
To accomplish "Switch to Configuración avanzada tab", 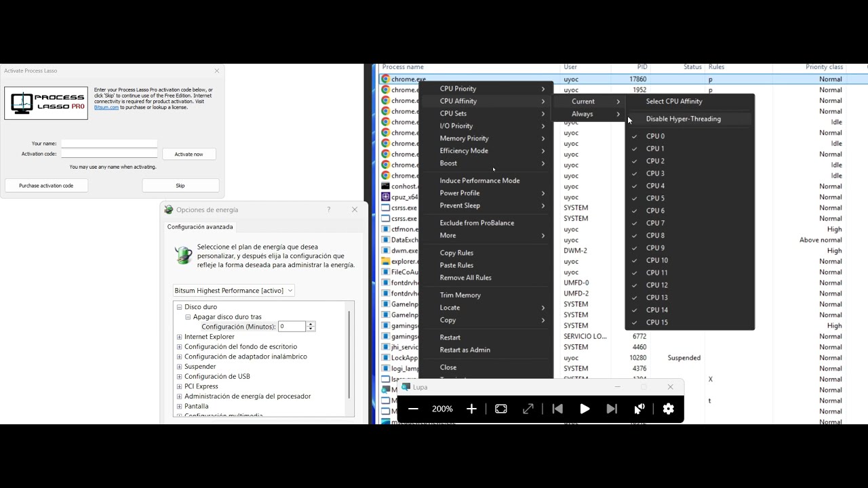I will tap(200, 227).
